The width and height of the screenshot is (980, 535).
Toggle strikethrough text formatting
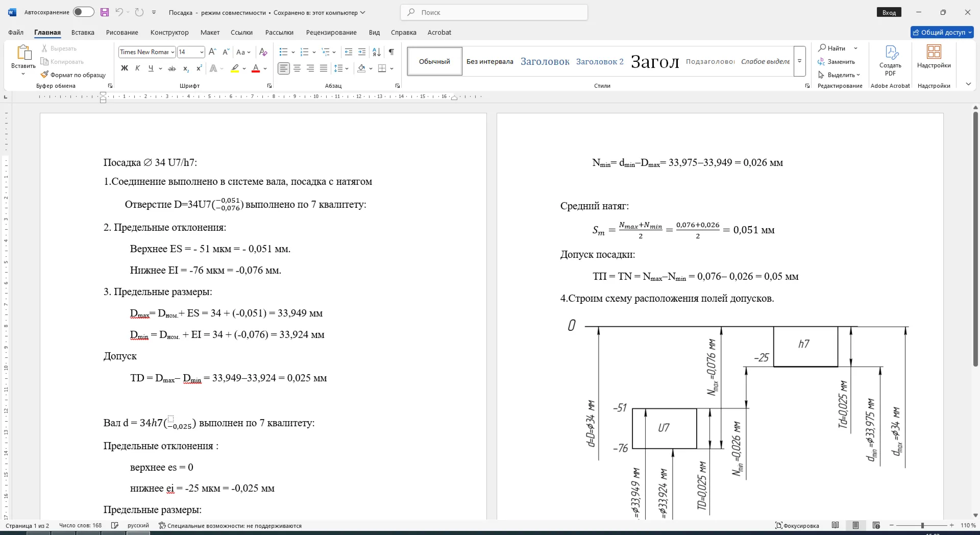pyautogui.click(x=172, y=68)
